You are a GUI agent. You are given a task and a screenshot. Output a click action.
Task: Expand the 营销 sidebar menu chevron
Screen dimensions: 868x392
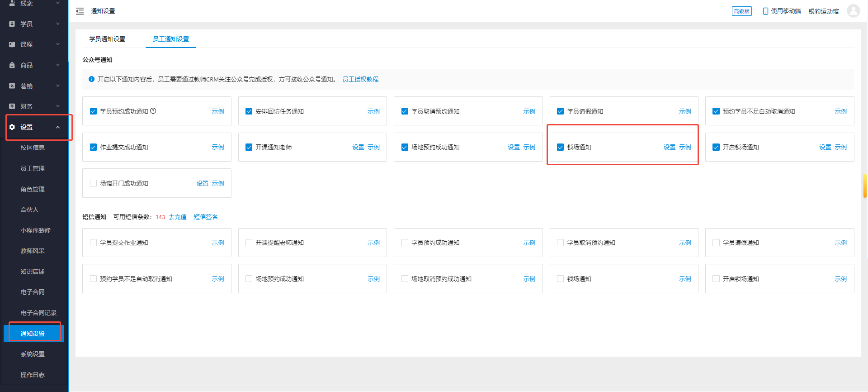[58, 86]
